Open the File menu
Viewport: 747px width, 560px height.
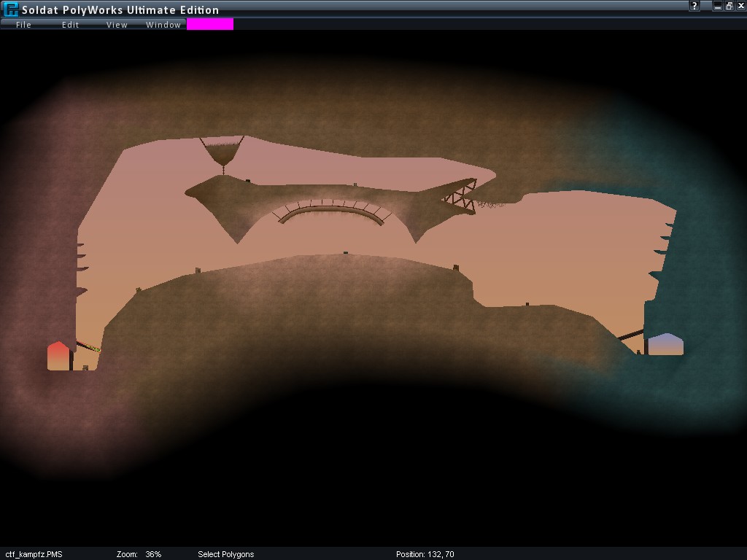[x=23, y=25]
